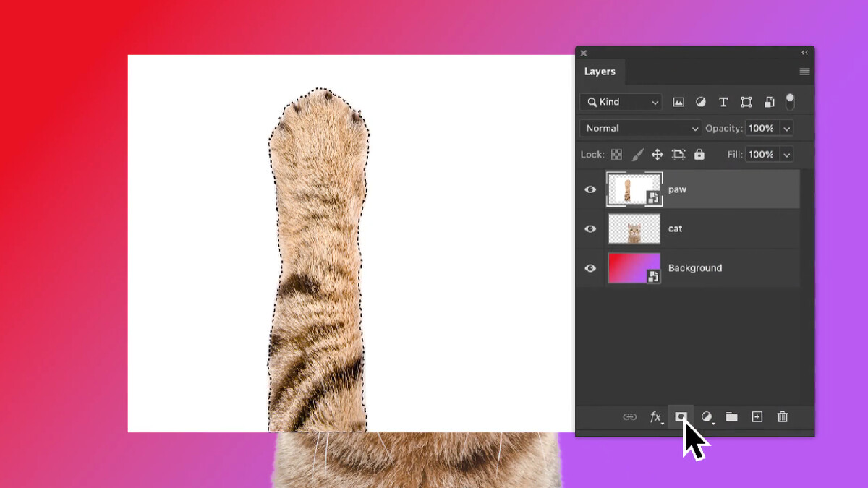Filter layers by pixel layer type
This screenshot has height=488, width=868.
click(678, 102)
